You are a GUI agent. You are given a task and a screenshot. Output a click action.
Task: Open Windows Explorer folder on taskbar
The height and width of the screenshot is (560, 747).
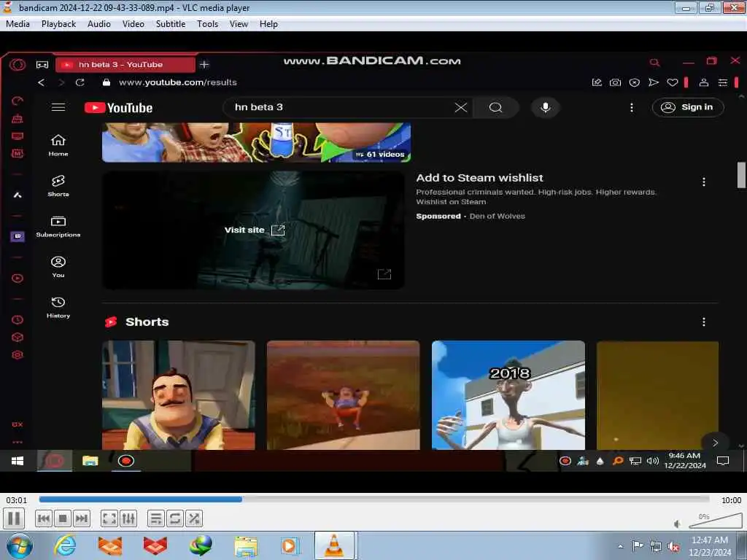click(246, 545)
